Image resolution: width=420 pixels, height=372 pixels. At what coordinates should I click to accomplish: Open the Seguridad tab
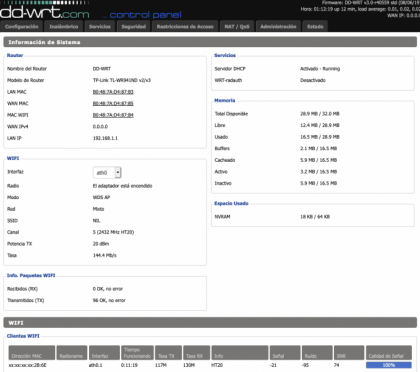pyautogui.click(x=134, y=27)
